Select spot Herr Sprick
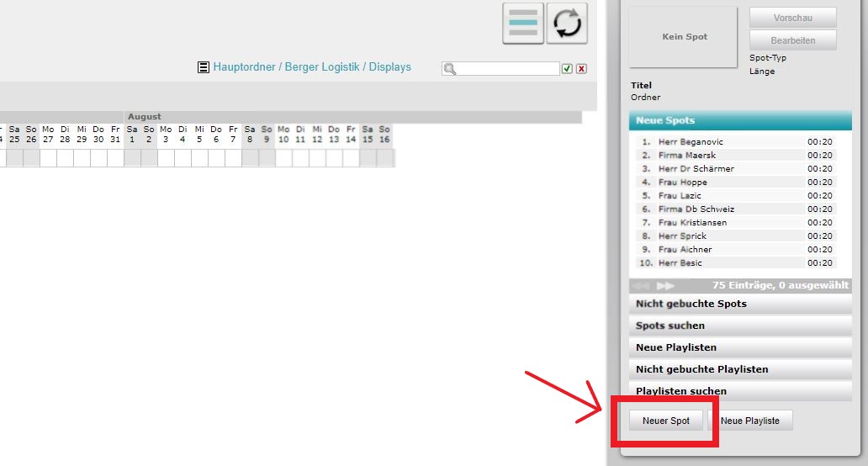868x466 pixels. 736,236
